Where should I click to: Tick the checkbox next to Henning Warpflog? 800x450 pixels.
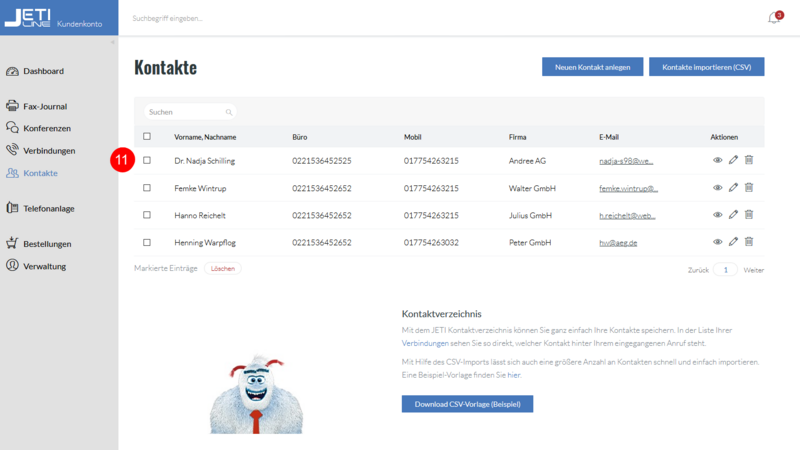147,242
